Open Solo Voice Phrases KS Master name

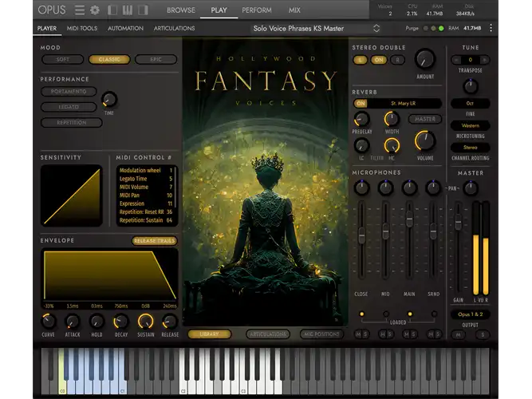click(x=298, y=29)
